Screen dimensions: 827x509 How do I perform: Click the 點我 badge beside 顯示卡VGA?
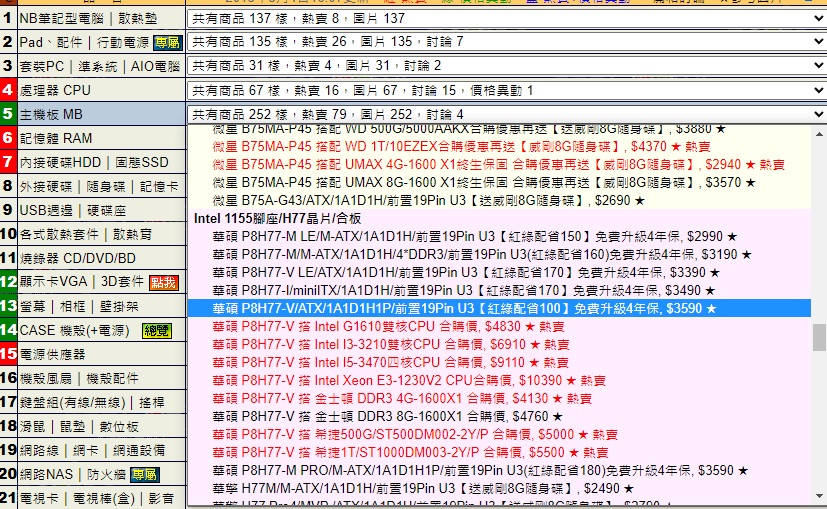164,283
